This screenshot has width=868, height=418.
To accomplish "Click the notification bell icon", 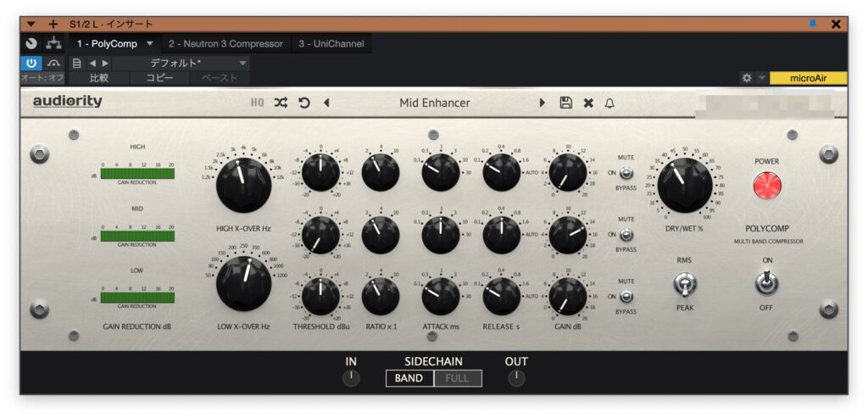I will tap(609, 103).
